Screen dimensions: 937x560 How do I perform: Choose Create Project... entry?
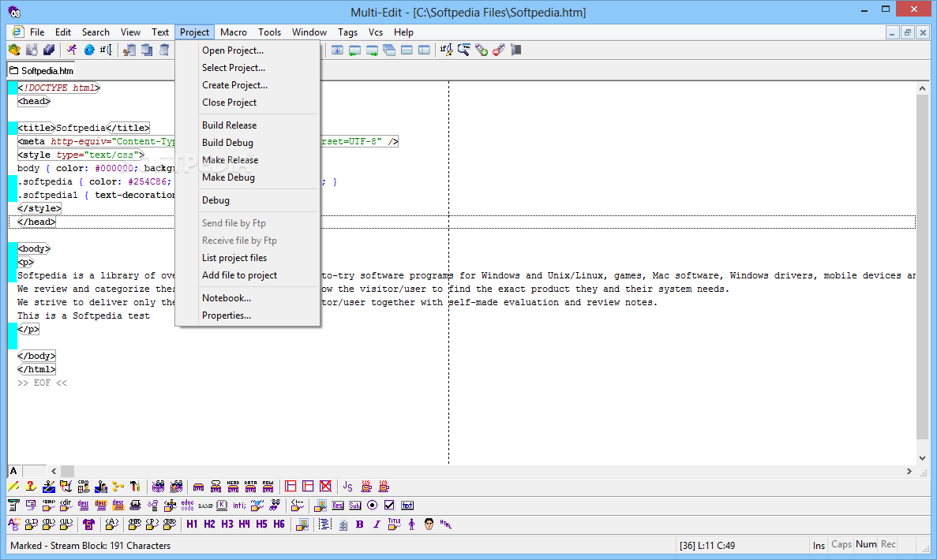tap(235, 84)
